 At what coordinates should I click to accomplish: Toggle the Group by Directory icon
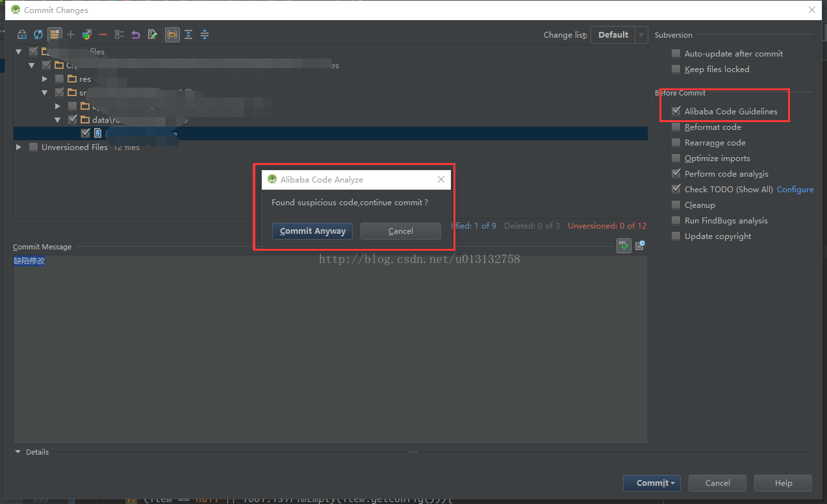172,34
